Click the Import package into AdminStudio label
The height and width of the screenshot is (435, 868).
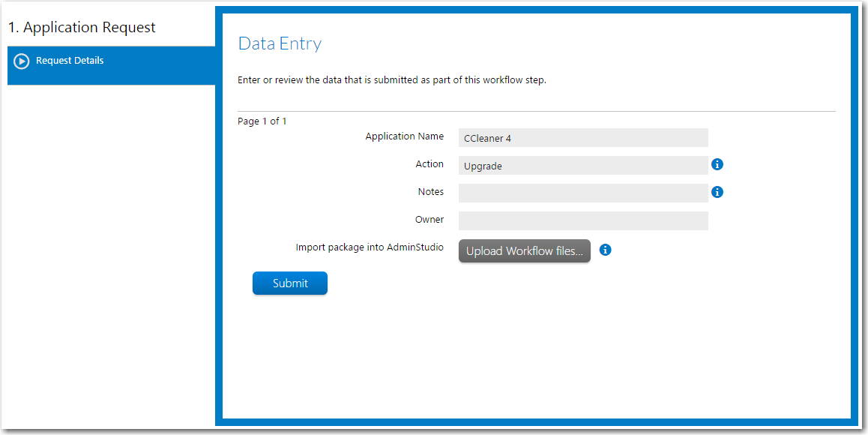[370, 247]
